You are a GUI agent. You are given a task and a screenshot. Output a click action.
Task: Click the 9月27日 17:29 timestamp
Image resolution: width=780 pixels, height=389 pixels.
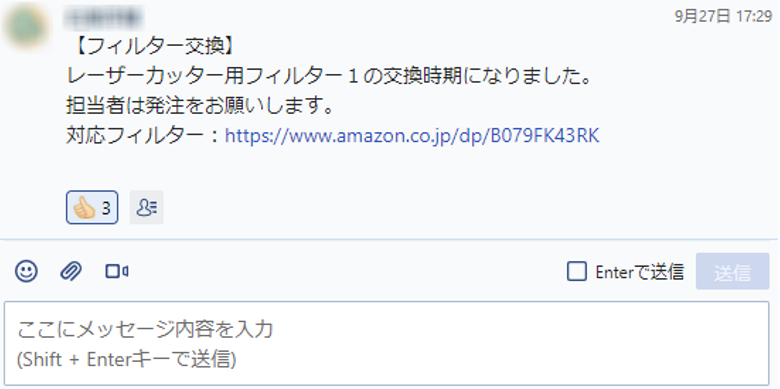(x=723, y=16)
